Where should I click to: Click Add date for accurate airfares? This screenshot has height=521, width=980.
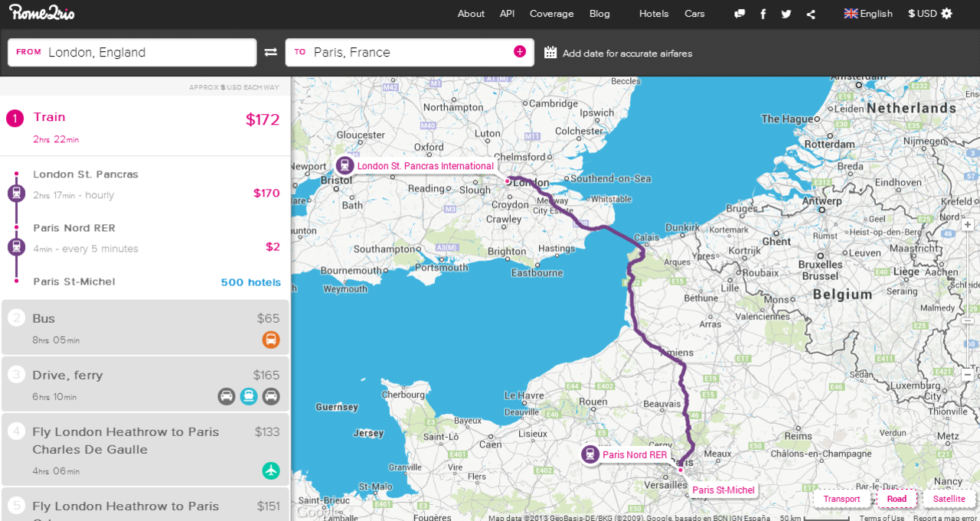(627, 54)
